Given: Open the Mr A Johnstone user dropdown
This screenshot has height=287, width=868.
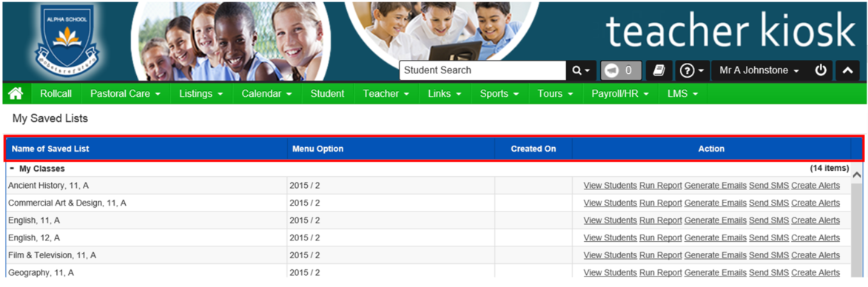Looking at the screenshot, I should (759, 71).
